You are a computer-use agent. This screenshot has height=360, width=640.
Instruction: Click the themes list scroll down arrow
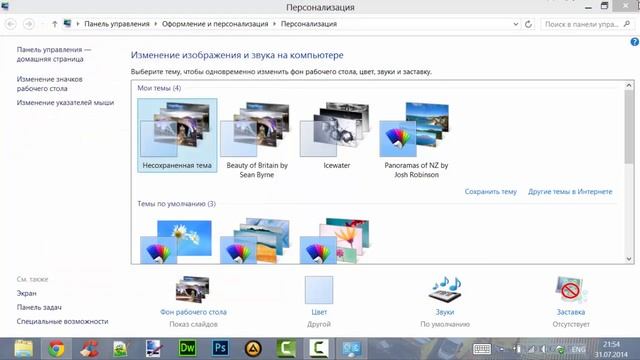629,259
